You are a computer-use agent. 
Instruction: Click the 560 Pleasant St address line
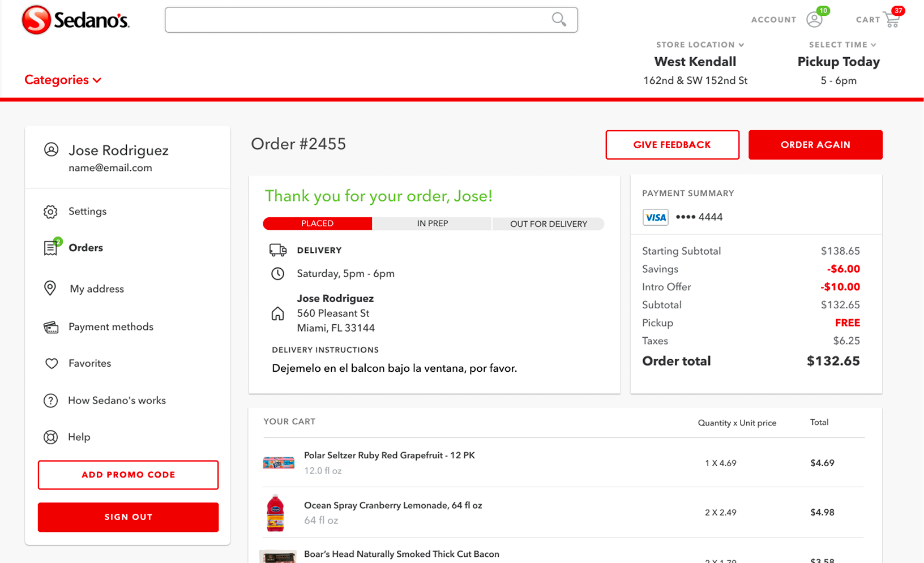coord(333,313)
